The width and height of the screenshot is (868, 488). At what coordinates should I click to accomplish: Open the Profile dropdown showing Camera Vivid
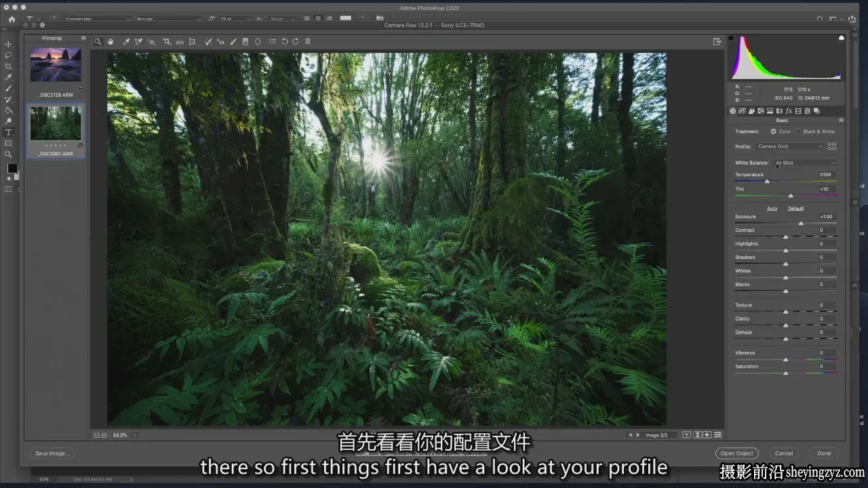789,146
